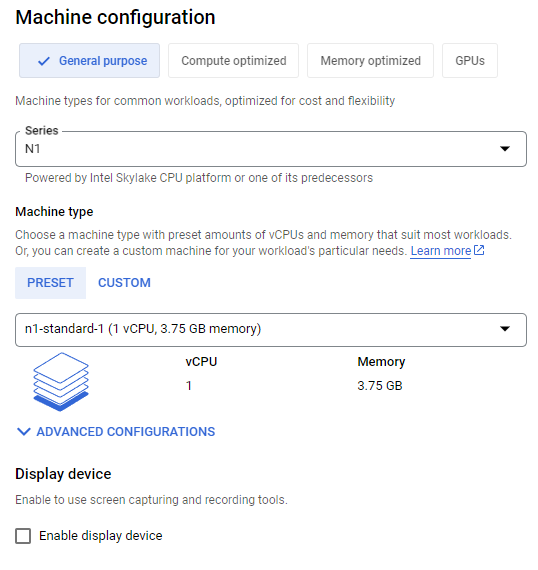Viewport: 538px width, 570px height.
Task: Open the n1-standard-1 machine type dropdown
Action: tap(271, 330)
